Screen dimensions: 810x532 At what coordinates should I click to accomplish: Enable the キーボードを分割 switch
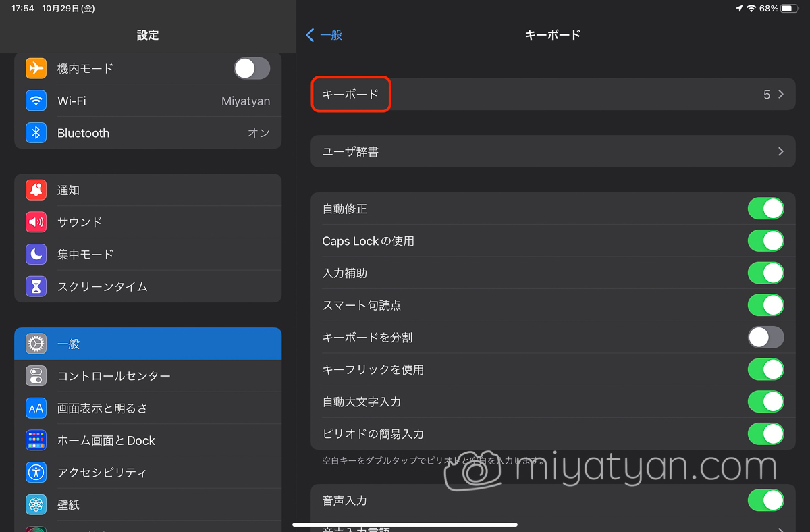click(x=765, y=338)
